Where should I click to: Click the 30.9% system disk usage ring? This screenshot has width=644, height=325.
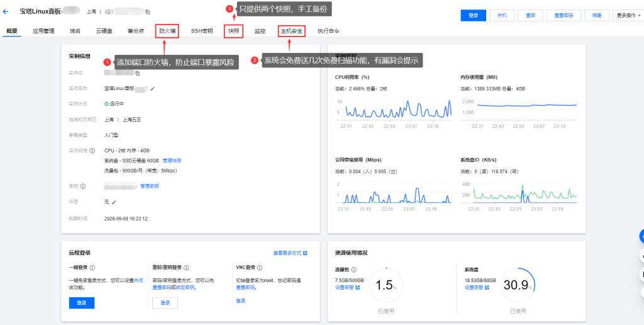(518, 285)
